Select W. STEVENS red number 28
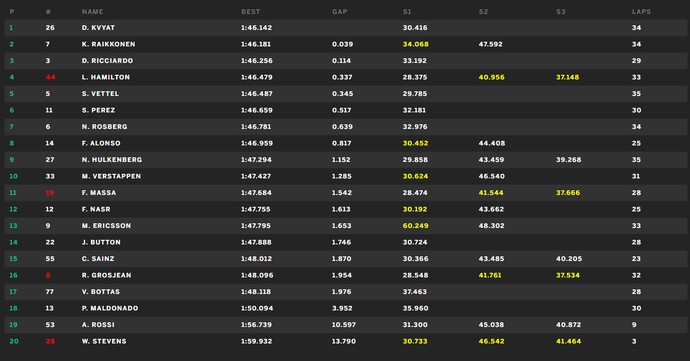The width and height of the screenshot is (690, 361). point(50,341)
